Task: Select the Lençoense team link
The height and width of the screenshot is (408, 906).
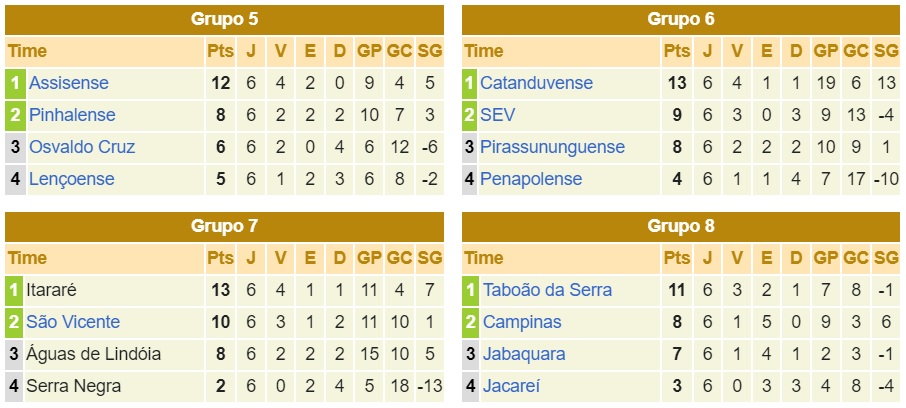Action: 71,179
